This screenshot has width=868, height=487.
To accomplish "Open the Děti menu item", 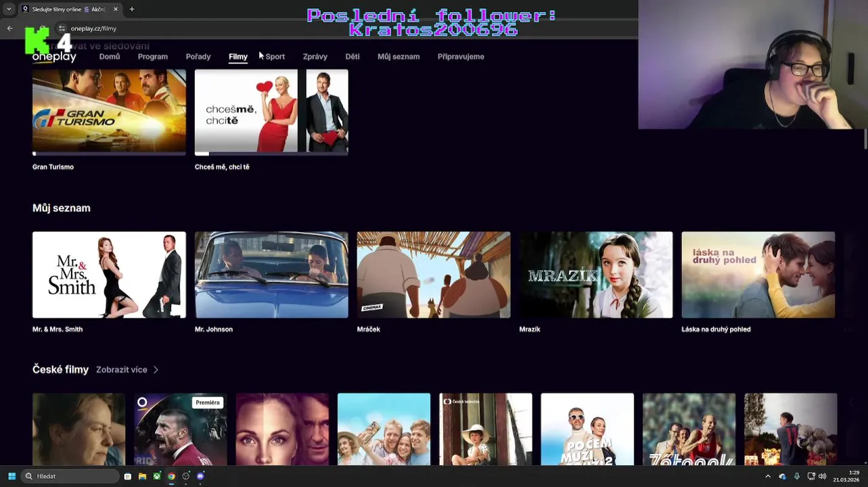I will 352,57.
